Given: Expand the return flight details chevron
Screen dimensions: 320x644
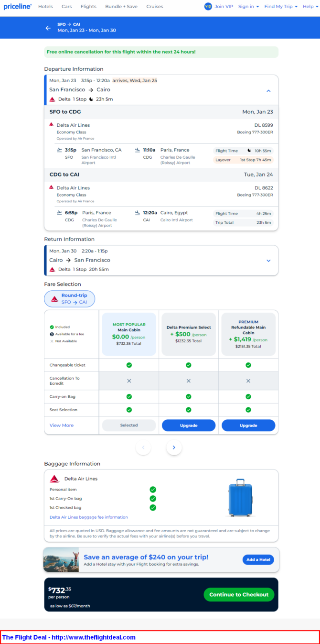Looking at the screenshot, I should 268,261.
